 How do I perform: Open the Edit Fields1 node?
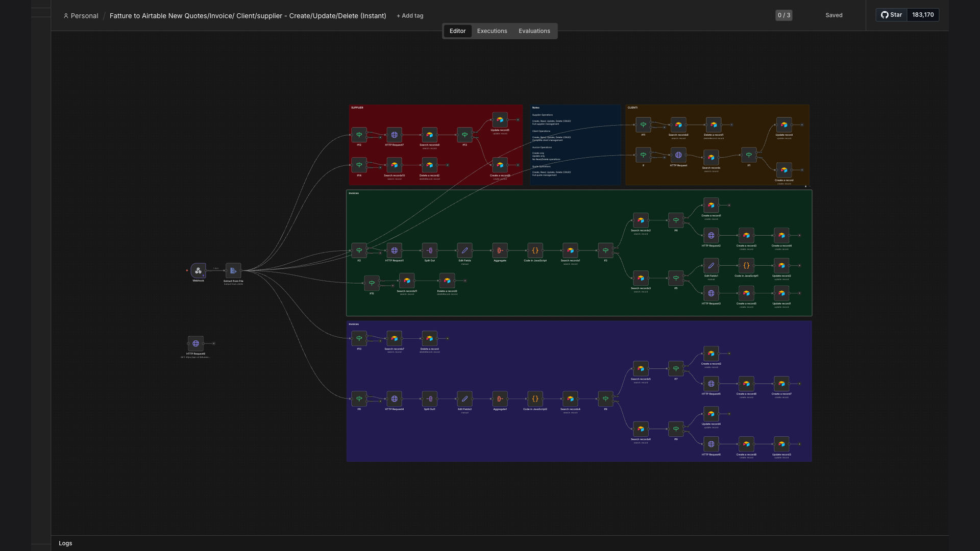(x=711, y=265)
